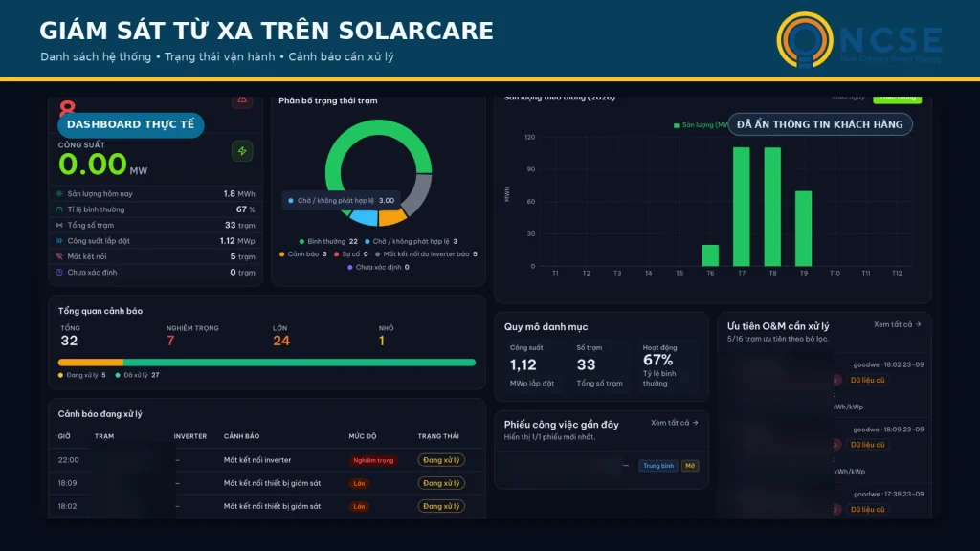Image resolution: width=980 pixels, height=551 pixels.
Task: Click the T9 bar in monthly chart
Action: point(804,229)
